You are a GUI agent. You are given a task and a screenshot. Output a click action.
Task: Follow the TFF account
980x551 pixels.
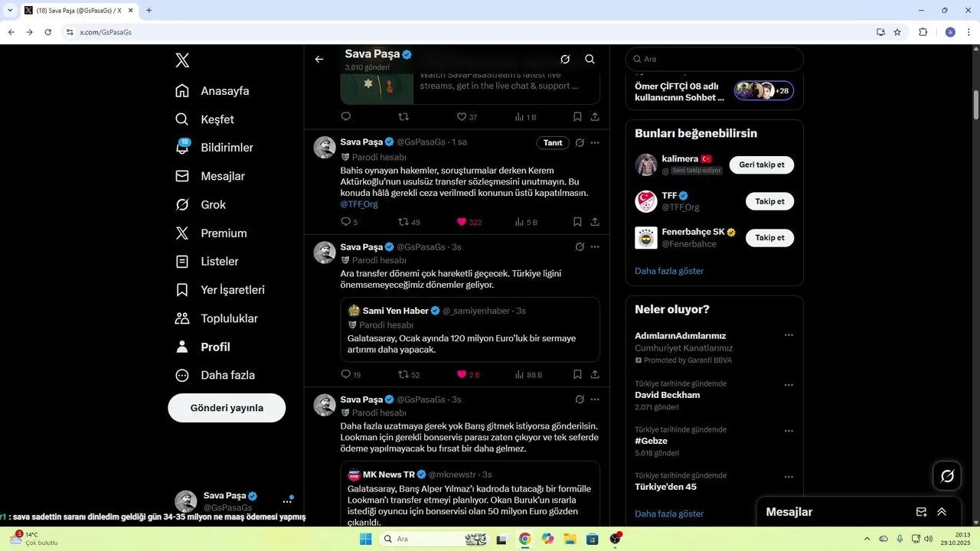769,201
